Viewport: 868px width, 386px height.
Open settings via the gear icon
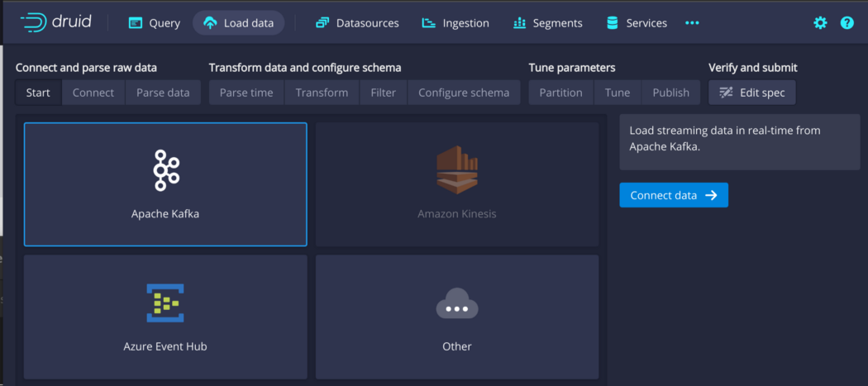pyautogui.click(x=820, y=22)
